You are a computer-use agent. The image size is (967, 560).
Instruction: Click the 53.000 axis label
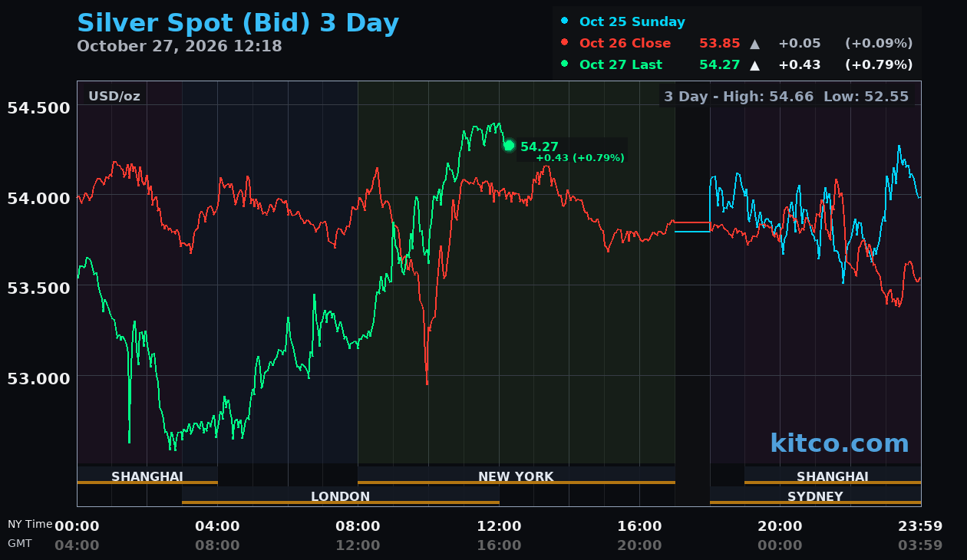point(38,378)
